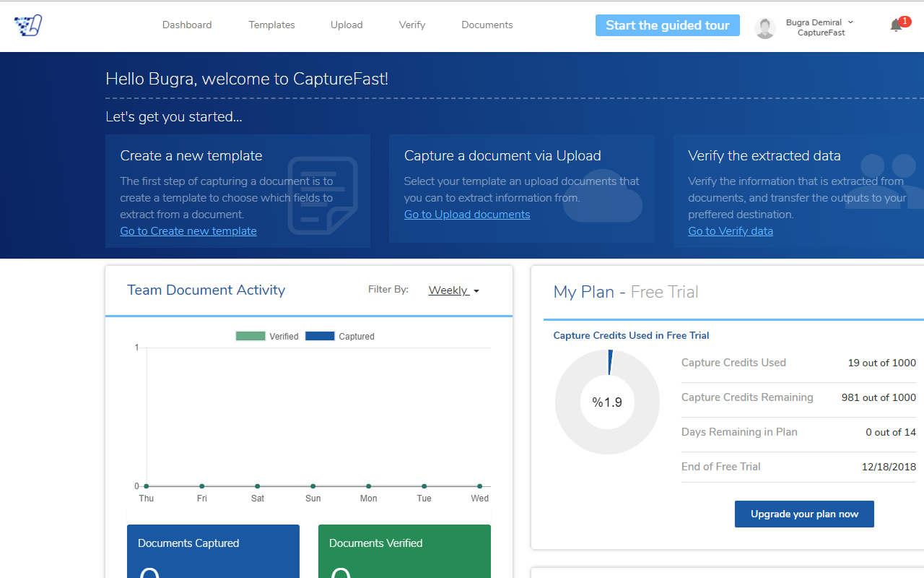Image resolution: width=924 pixels, height=578 pixels.
Task: Open the Templates menu item
Action: click(271, 25)
